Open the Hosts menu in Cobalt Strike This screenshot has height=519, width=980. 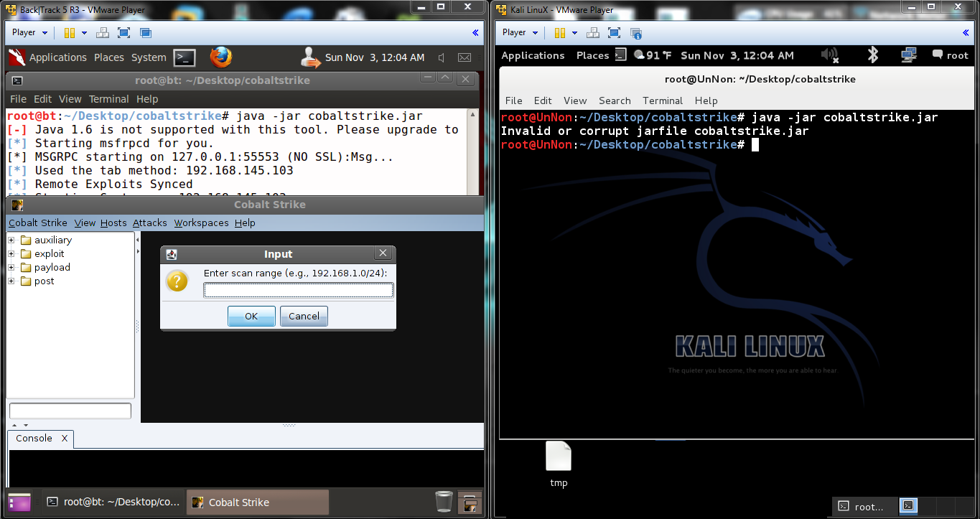(113, 223)
